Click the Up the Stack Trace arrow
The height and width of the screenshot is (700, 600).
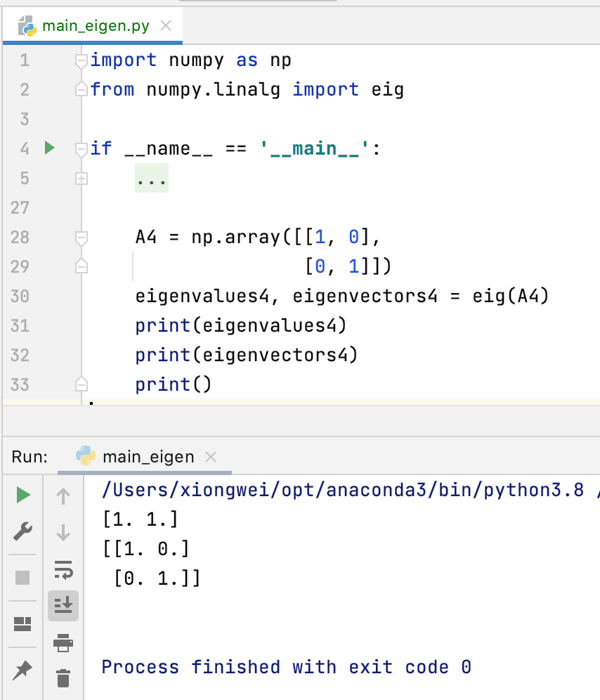pos(63,496)
